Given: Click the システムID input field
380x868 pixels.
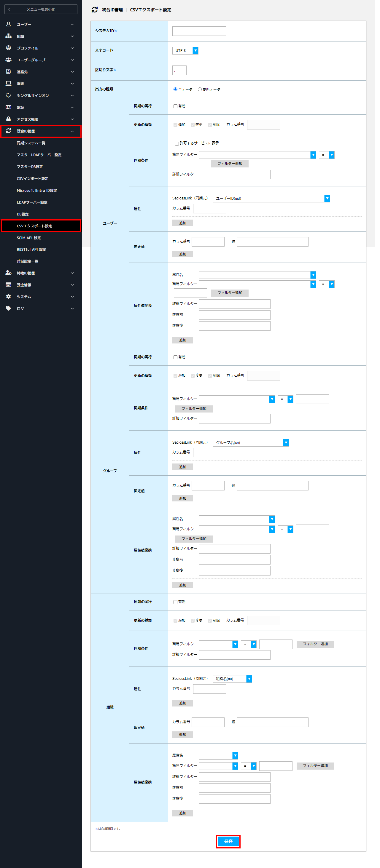Looking at the screenshot, I should 199,31.
